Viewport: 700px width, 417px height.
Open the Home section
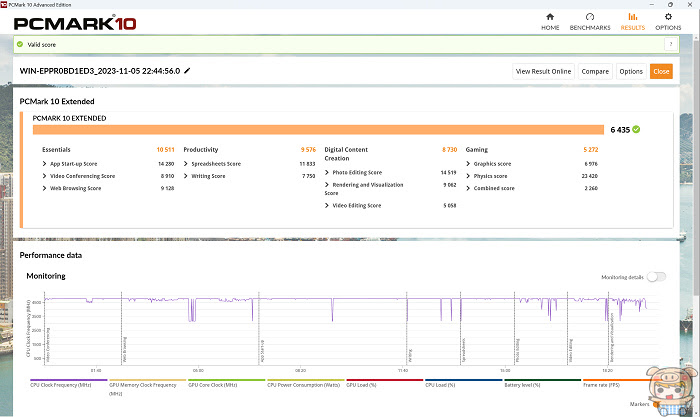[x=550, y=21]
